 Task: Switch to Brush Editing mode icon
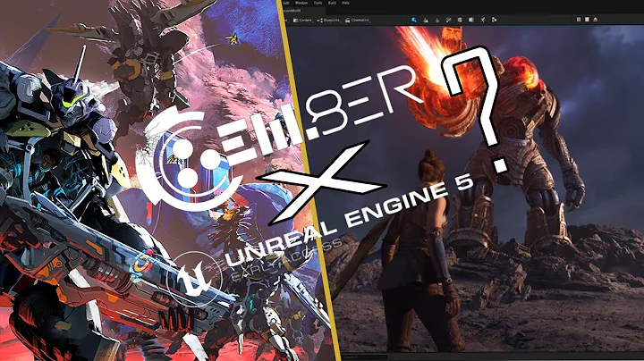tap(483, 20)
